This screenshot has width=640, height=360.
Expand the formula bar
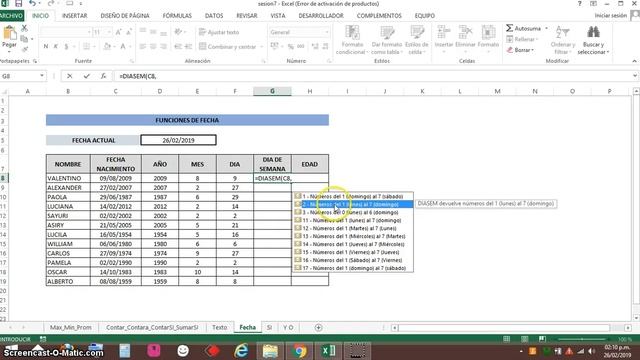point(635,76)
